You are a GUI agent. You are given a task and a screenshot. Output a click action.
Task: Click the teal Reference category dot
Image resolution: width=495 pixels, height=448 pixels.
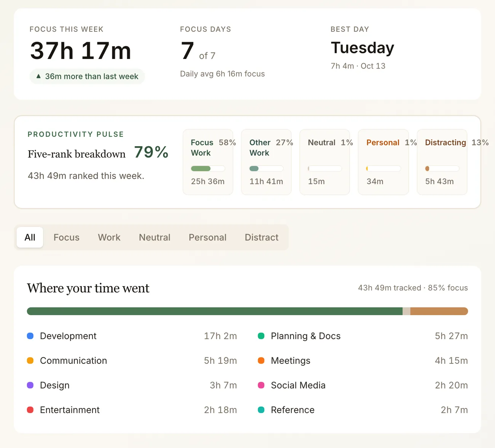pos(261,410)
